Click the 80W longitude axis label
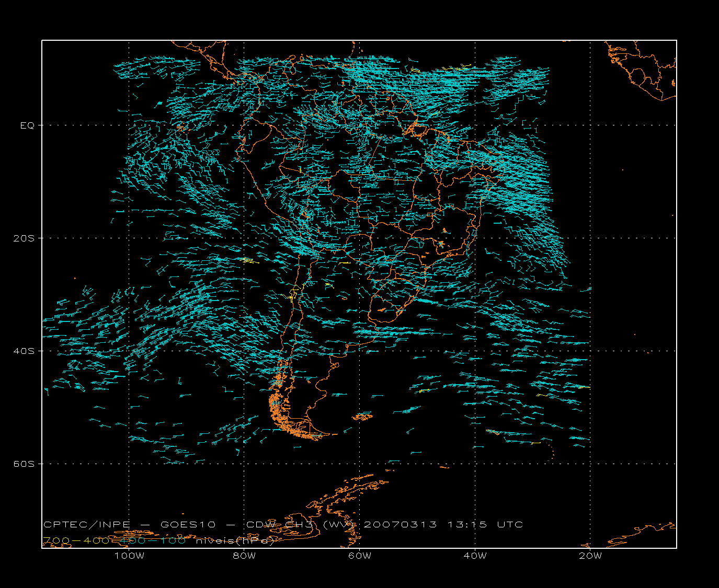The height and width of the screenshot is (588, 719). [244, 556]
